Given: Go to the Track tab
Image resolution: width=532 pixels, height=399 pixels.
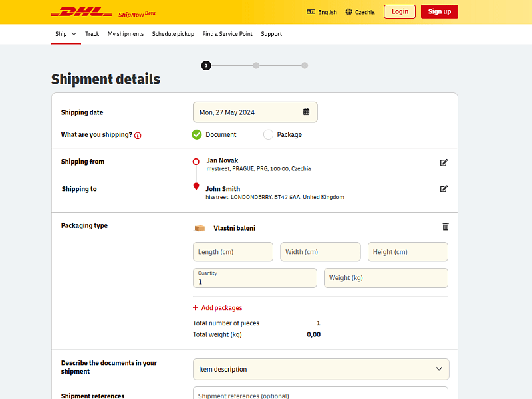Looking at the screenshot, I should (92, 33).
